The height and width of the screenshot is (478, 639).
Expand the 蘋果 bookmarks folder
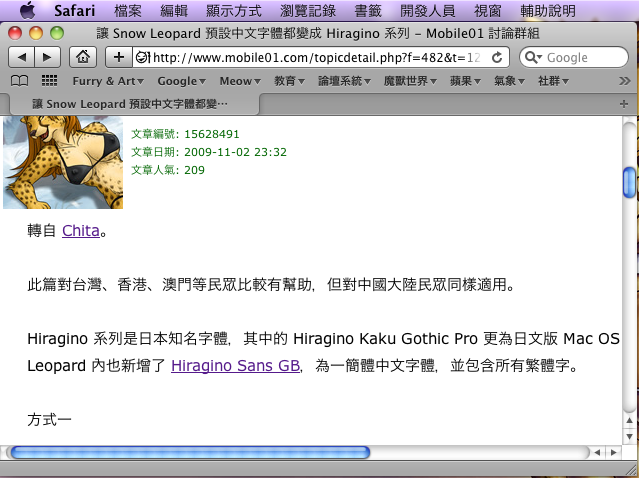click(465, 81)
